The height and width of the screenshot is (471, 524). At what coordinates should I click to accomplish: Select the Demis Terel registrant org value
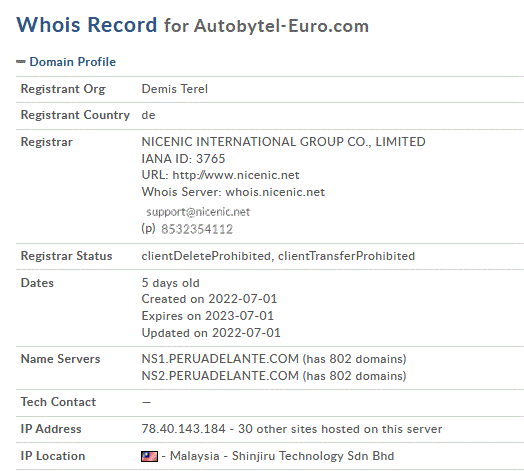coord(174,89)
